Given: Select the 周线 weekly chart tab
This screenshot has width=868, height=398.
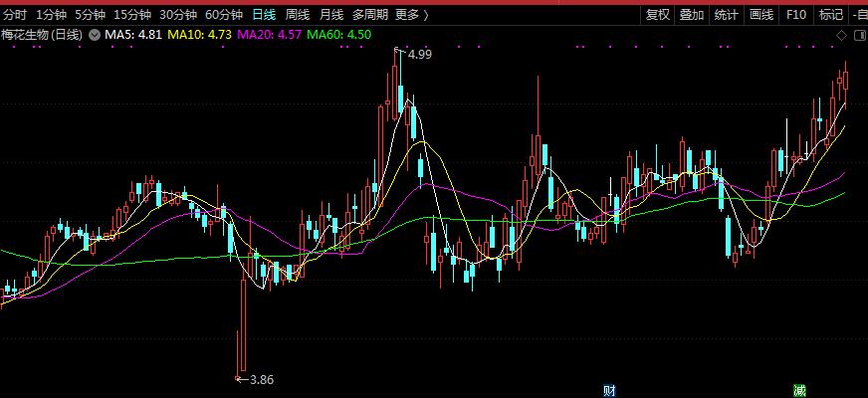Looking at the screenshot, I should [298, 15].
